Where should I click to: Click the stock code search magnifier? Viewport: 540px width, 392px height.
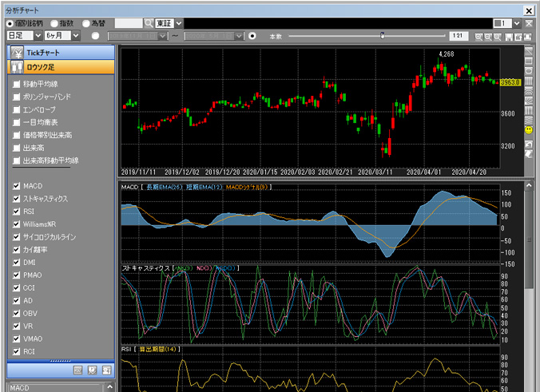pyautogui.click(x=149, y=23)
